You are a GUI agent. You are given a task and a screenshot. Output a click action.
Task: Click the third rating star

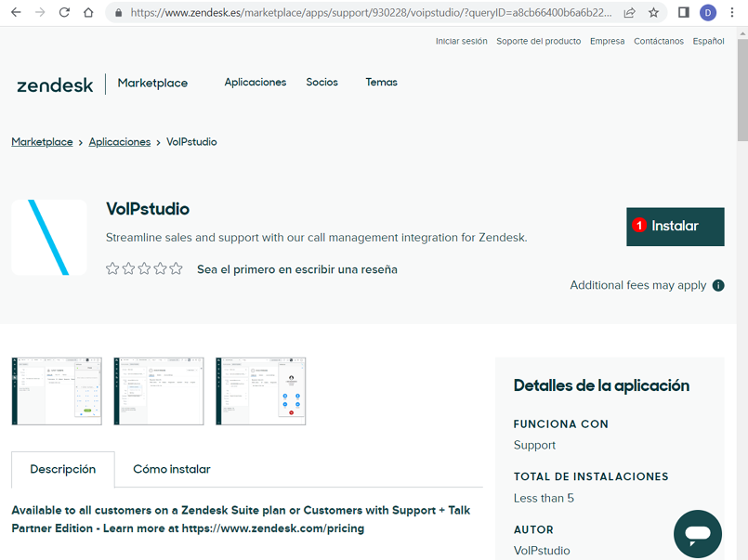pyautogui.click(x=144, y=268)
